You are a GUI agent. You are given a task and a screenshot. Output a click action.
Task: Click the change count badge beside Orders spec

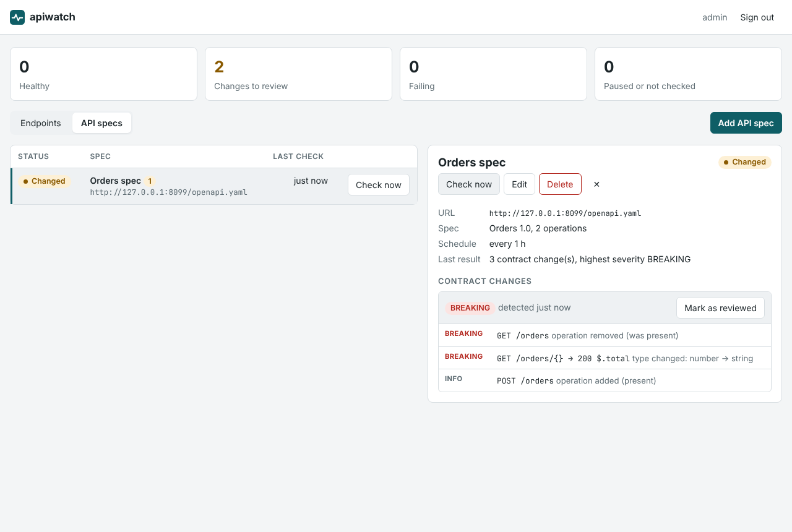coord(150,181)
